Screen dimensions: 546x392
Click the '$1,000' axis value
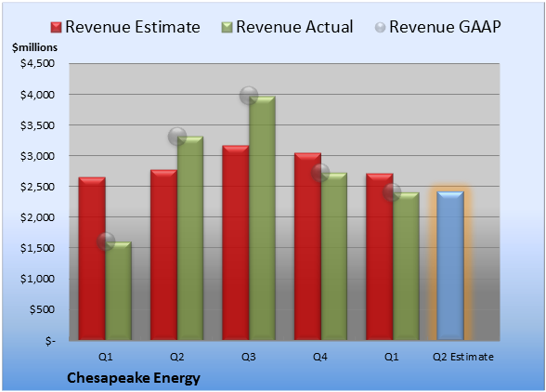click(x=37, y=279)
